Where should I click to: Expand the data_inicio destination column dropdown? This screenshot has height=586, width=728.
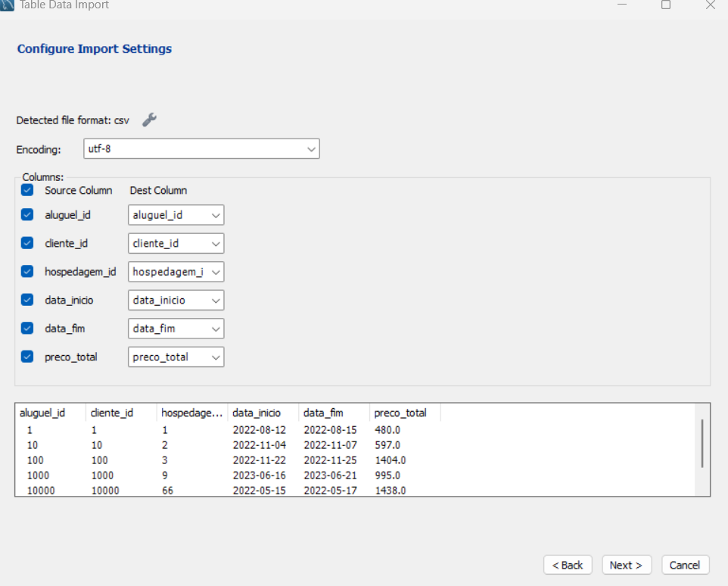click(176, 300)
